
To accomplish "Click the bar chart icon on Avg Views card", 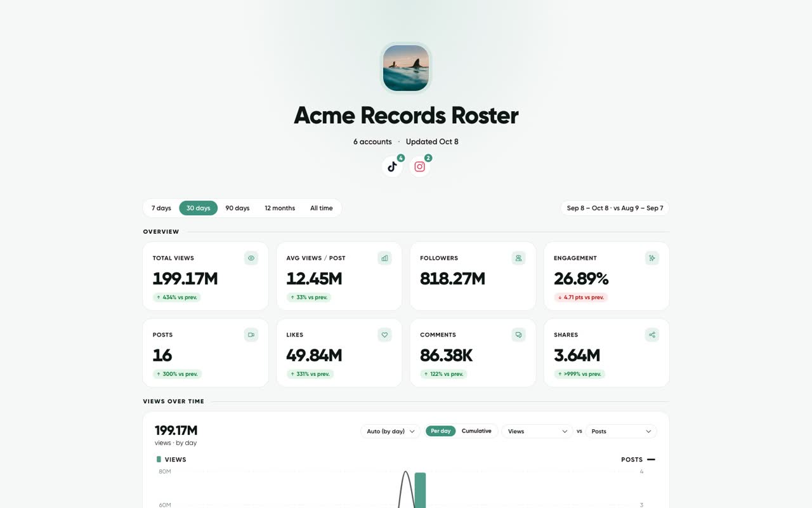I will coord(384,258).
